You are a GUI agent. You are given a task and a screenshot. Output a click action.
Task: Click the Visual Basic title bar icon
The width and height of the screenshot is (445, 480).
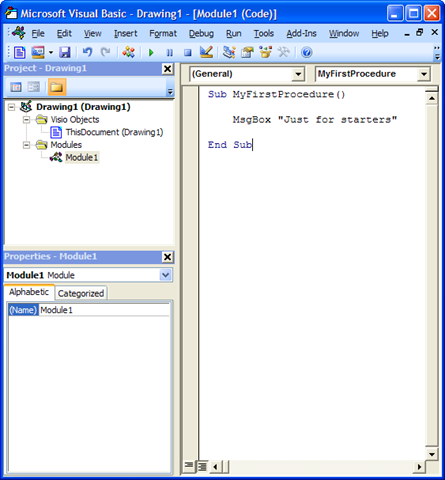pos(11,13)
